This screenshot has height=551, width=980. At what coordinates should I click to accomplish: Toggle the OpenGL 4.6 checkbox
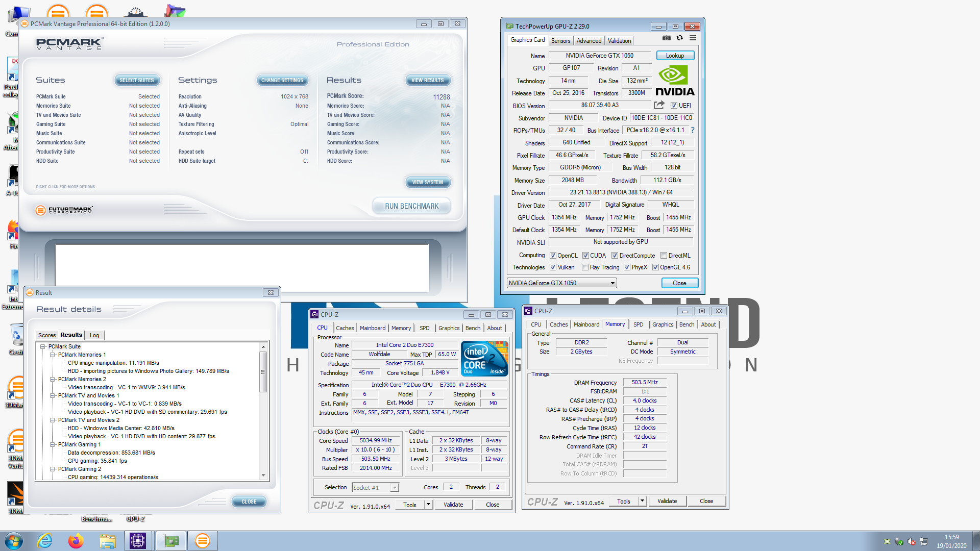[x=655, y=267]
